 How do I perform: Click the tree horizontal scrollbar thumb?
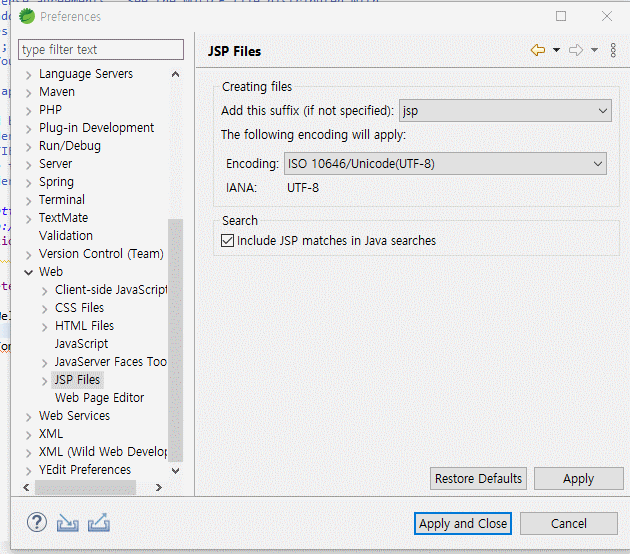click(86, 487)
